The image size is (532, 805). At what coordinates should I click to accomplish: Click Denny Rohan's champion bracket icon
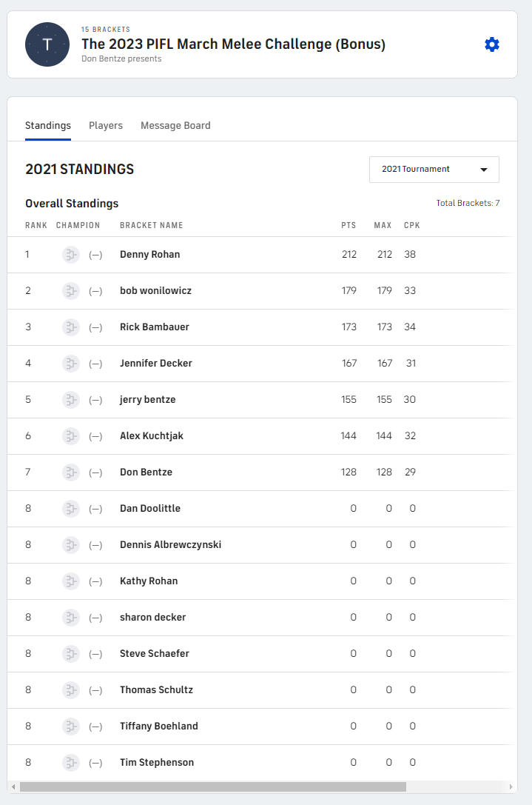(71, 255)
